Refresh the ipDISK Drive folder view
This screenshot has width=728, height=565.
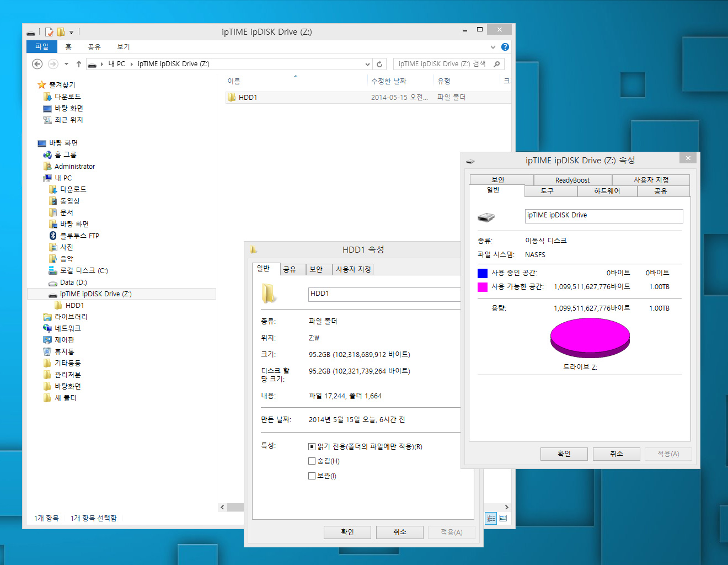(379, 64)
